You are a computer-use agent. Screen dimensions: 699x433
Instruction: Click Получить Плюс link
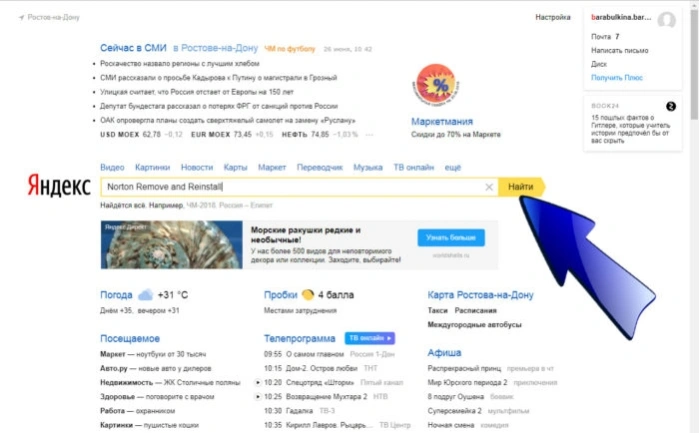coord(617,78)
